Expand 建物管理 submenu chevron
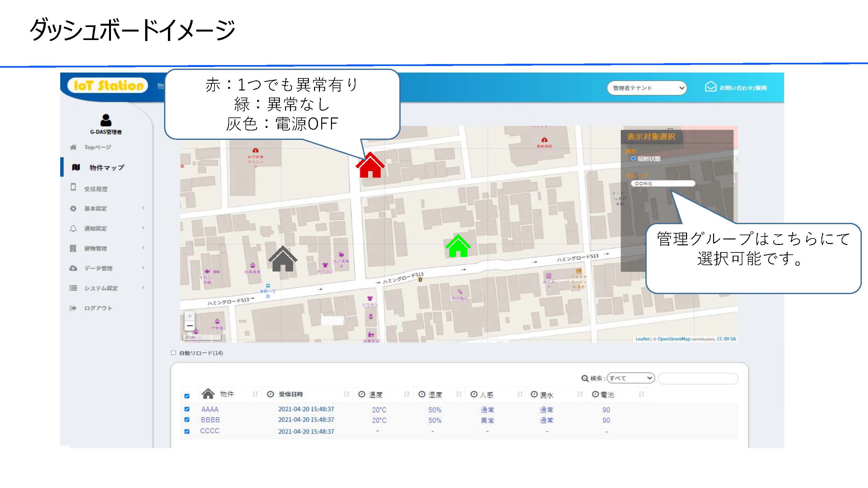Screen dimensions: 868x488 [x=143, y=248]
